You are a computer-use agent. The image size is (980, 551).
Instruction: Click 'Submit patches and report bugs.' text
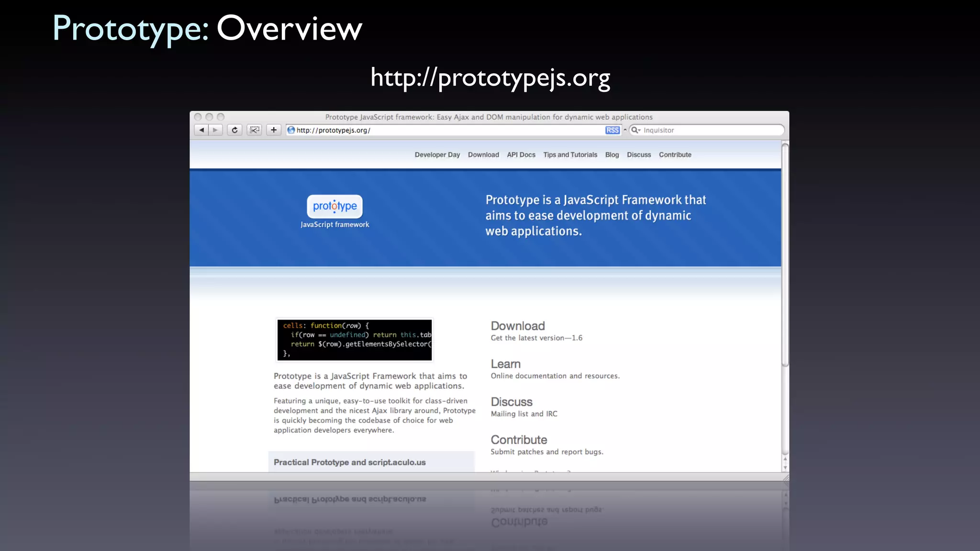pyautogui.click(x=547, y=452)
